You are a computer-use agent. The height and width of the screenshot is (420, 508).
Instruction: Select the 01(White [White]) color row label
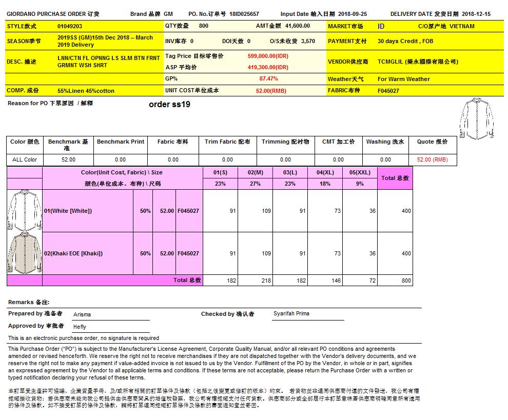click(68, 211)
